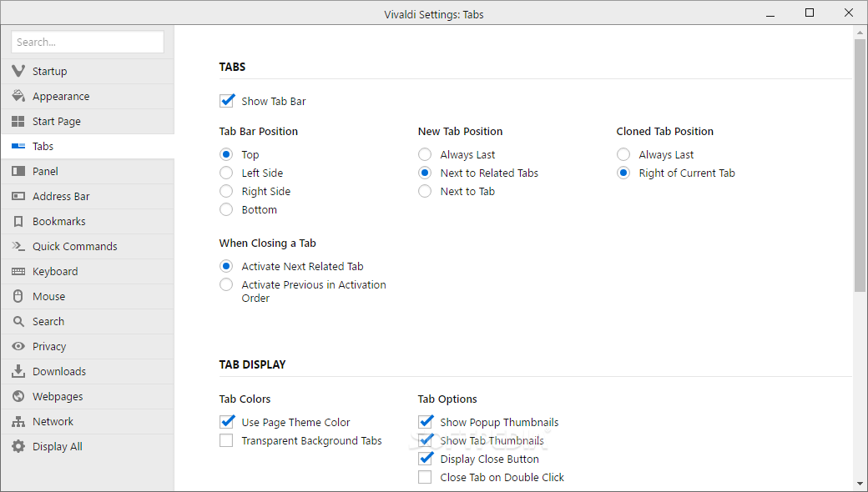Click the Privacy eye icon

(x=18, y=346)
